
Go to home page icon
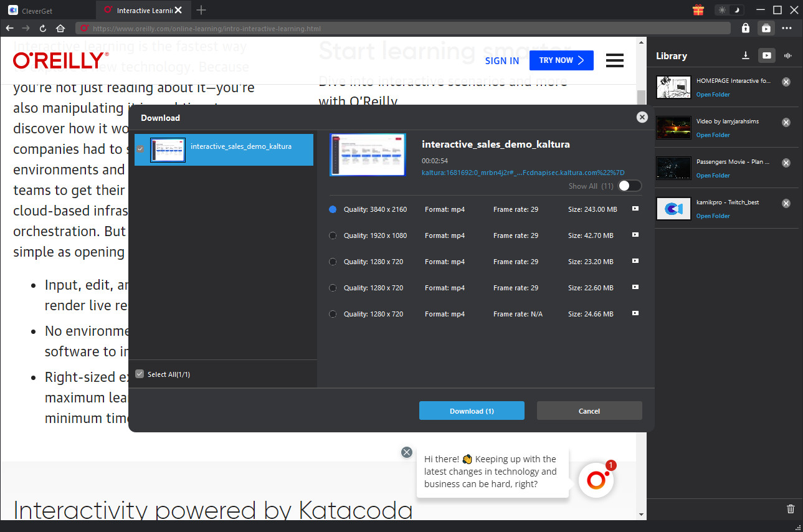[60, 28]
